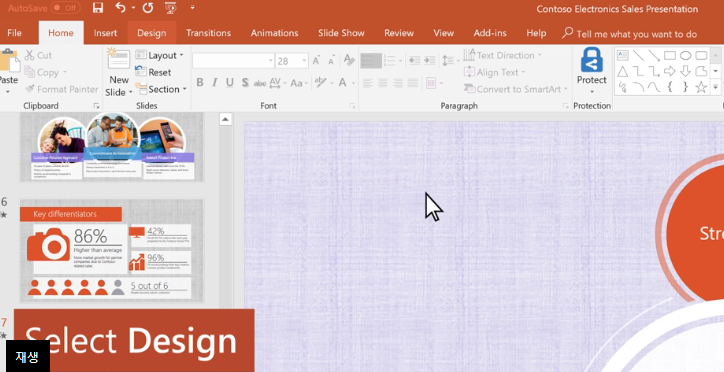The image size is (724, 372).
Task: Click the Cut button
Action: [38, 55]
